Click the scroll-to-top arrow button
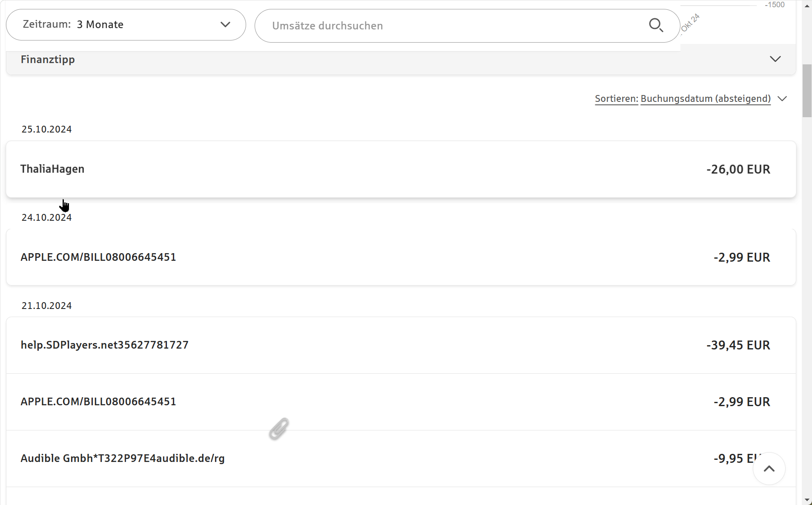Screen dimensions: 812x505 [x=769, y=468]
